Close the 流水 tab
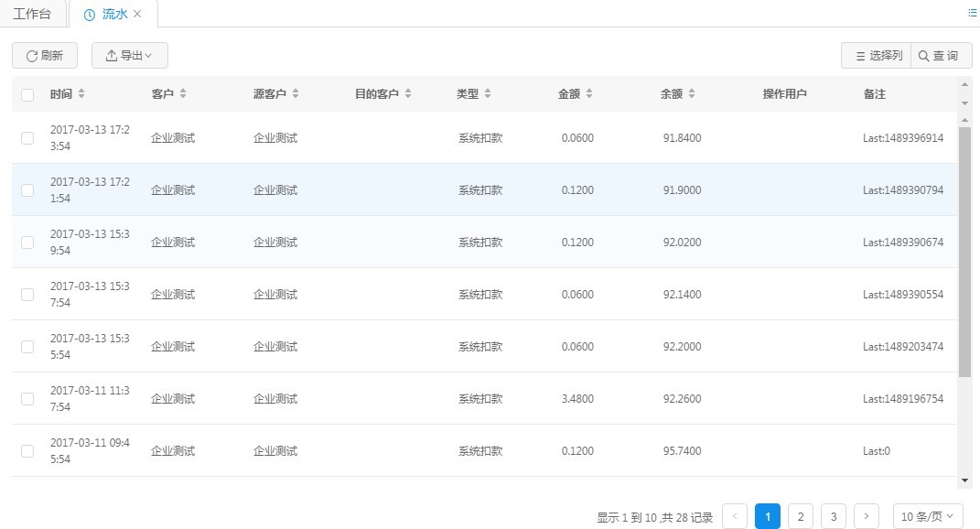 click(x=137, y=14)
